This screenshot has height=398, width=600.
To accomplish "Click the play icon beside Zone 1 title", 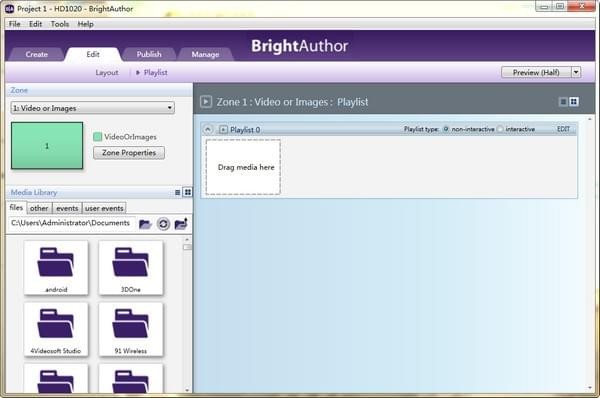I will tap(206, 102).
